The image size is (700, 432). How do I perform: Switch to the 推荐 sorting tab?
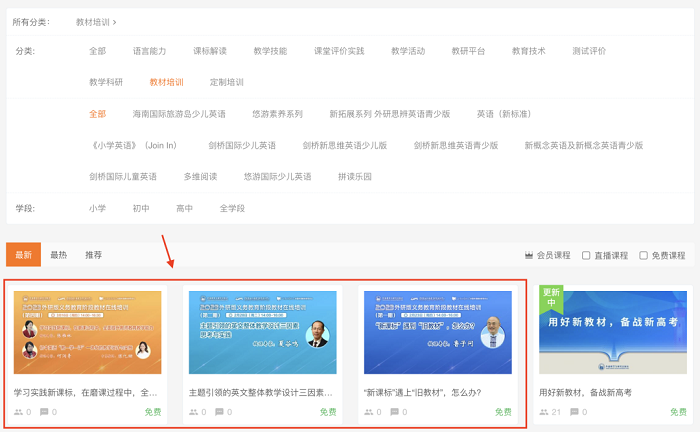tap(93, 255)
